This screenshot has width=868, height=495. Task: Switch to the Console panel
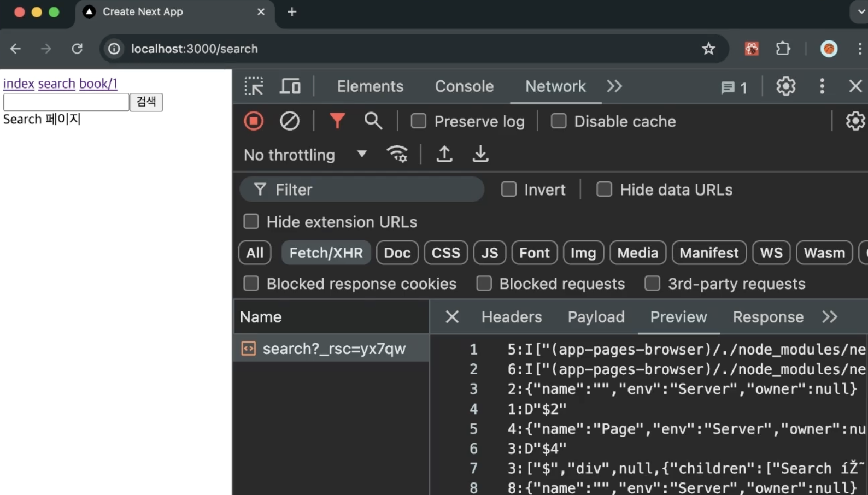464,86
